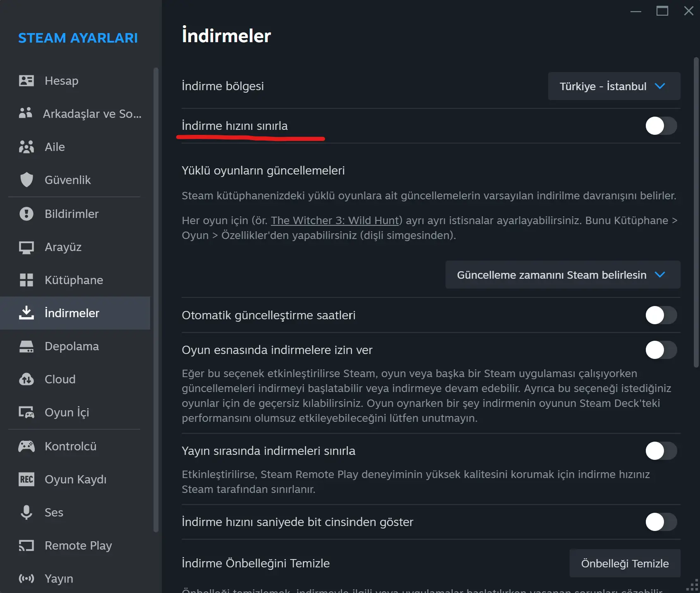The image size is (700, 593).
Task: Enable Yayın sırasında indirmeleri sınırla switch
Action: (661, 451)
